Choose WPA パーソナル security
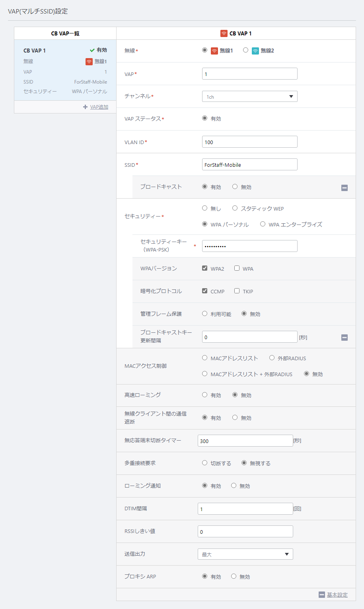Viewport: 364px width, 609px height. point(204,224)
